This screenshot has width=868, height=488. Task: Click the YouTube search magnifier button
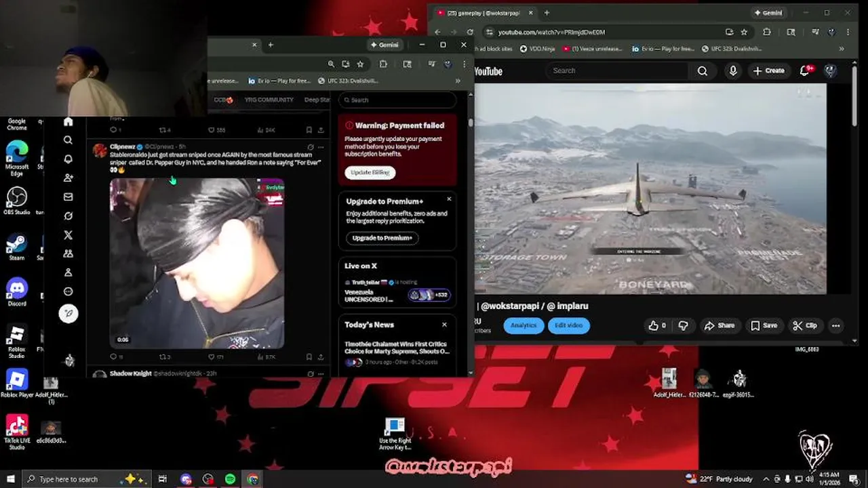pyautogui.click(x=703, y=70)
